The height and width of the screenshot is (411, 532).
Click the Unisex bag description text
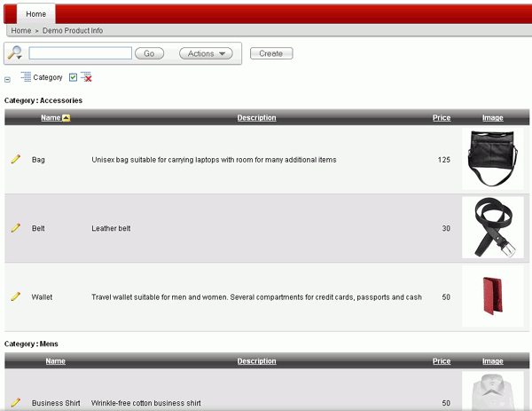[214, 160]
